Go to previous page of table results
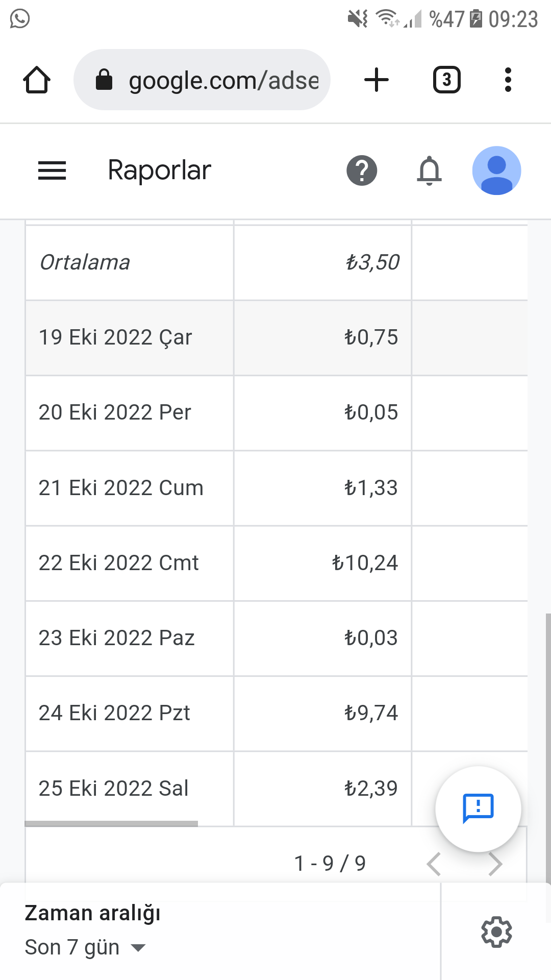 pos(434,864)
